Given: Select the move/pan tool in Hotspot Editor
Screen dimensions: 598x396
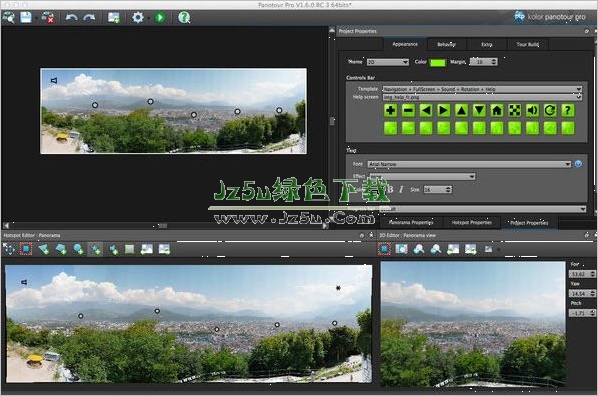Looking at the screenshot, I should tap(8, 250).
